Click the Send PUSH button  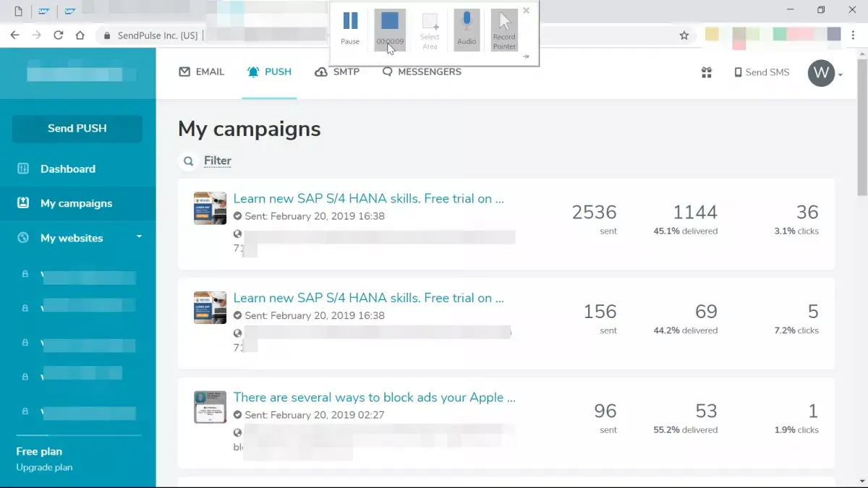click(77, 128)
